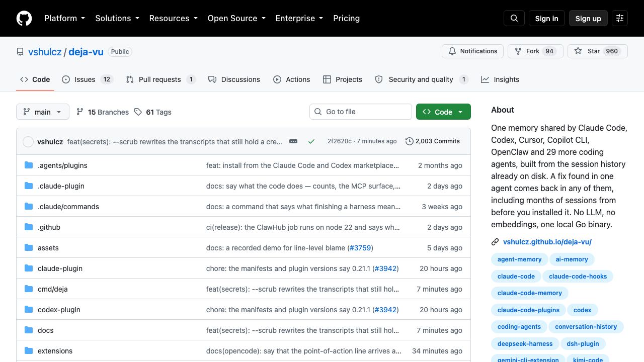Select the claude-code-memory topic tag
The height and width of the screenshot is (362, 644).
click(x=530, y=293)
